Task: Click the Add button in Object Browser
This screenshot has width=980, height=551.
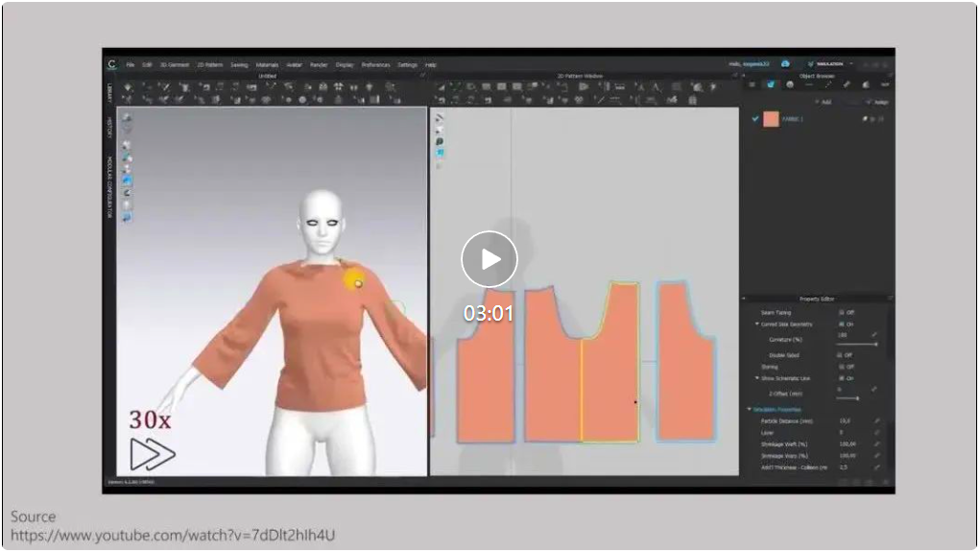Action: click(824, 102)
